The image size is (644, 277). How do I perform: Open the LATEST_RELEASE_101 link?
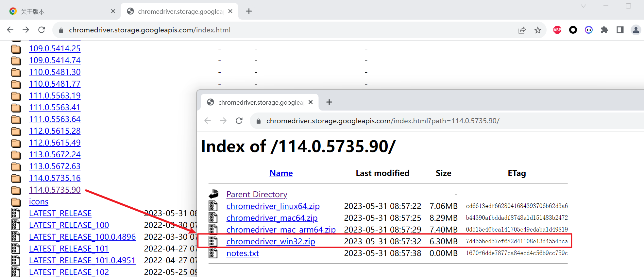pos(69,249)
